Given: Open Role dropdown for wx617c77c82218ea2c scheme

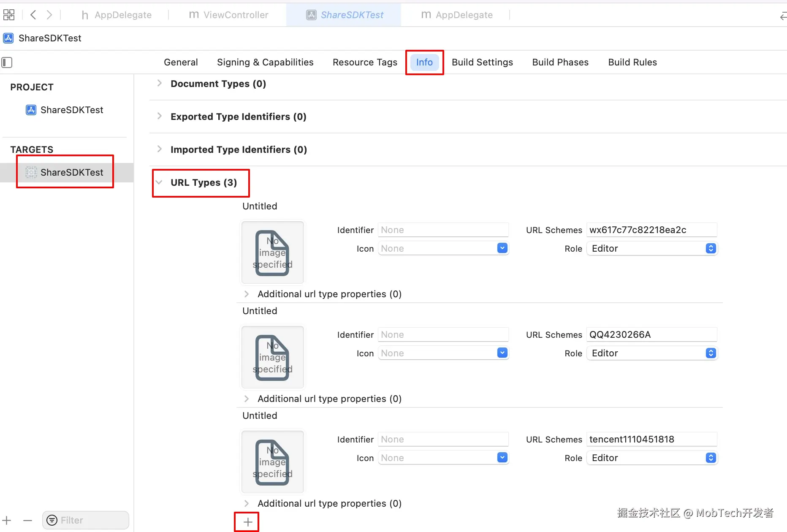Looking at the screenshot, I should point(652,248).
